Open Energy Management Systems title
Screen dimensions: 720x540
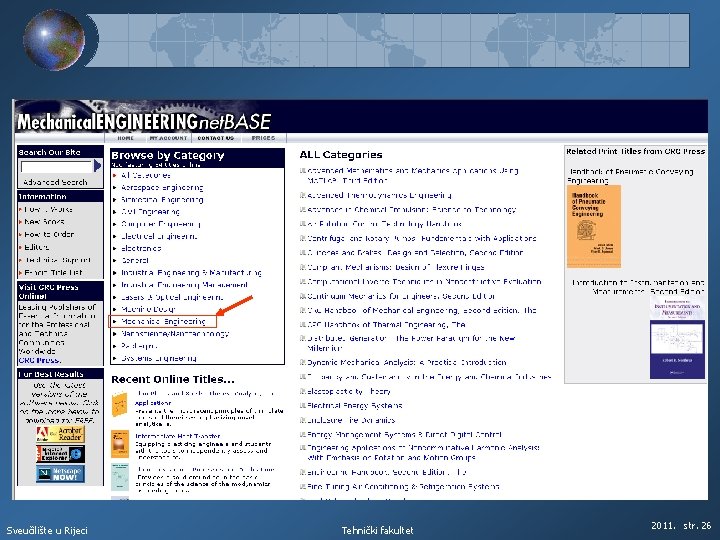[x=405, y=434]
